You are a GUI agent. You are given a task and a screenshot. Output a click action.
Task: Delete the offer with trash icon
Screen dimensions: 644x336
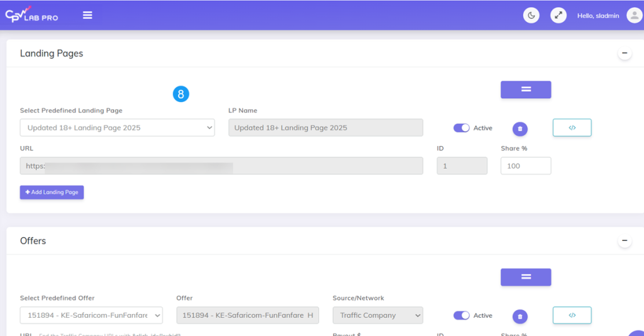[520, 316]
